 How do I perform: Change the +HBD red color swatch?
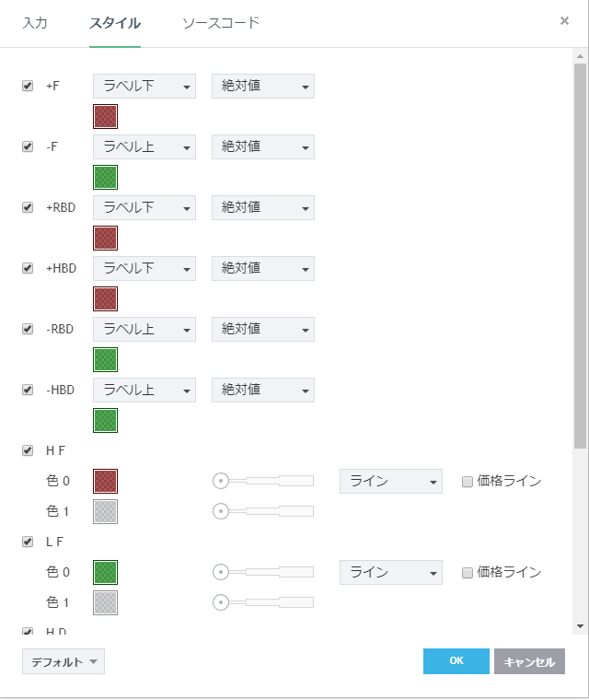point(106,298)
